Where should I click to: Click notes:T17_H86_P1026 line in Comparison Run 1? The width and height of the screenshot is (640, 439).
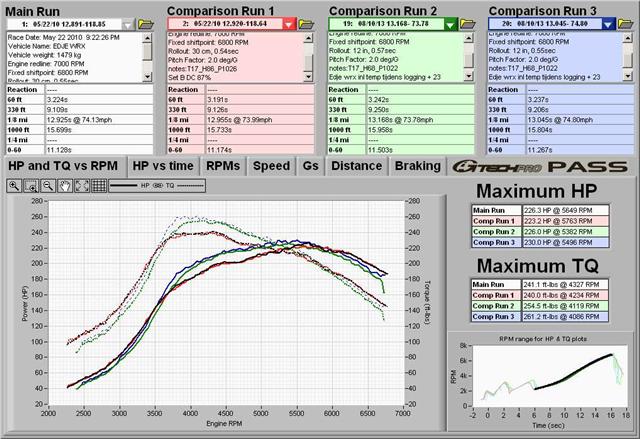203,69
